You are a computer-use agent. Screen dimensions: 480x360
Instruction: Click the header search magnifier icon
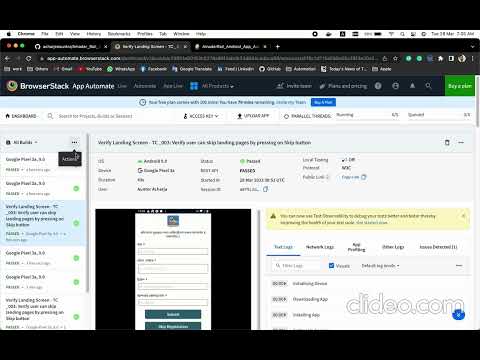pos(428,86)
